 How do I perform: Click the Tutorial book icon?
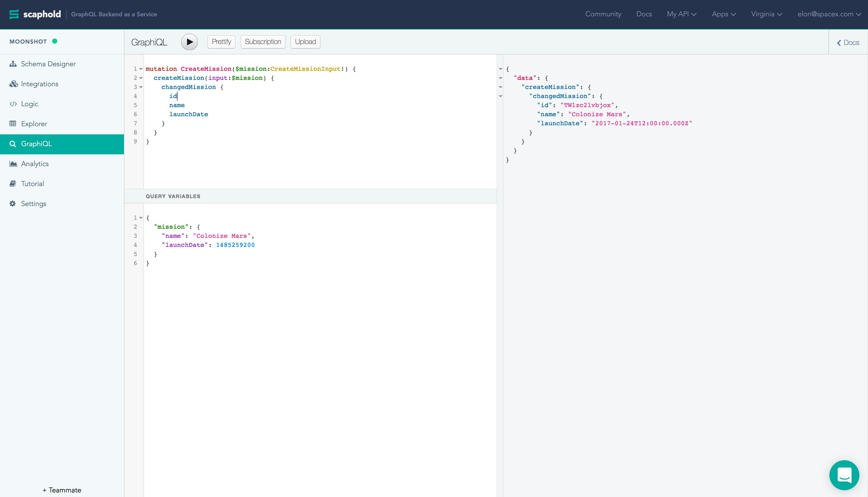pos(13,184)
